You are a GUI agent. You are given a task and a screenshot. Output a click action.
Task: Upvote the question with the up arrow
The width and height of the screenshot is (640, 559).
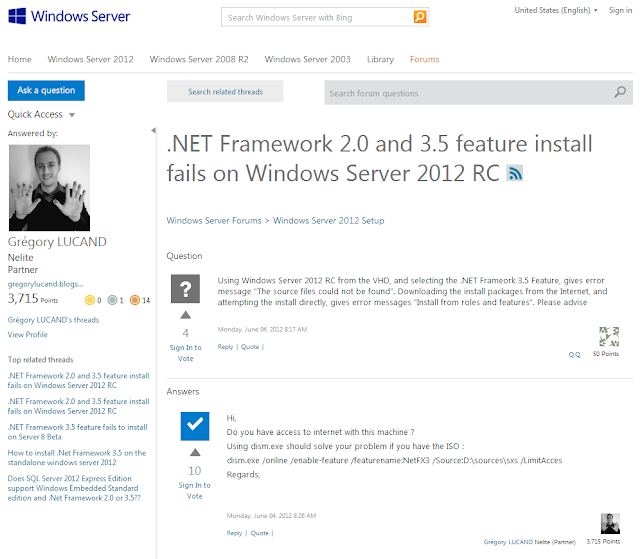185,315
